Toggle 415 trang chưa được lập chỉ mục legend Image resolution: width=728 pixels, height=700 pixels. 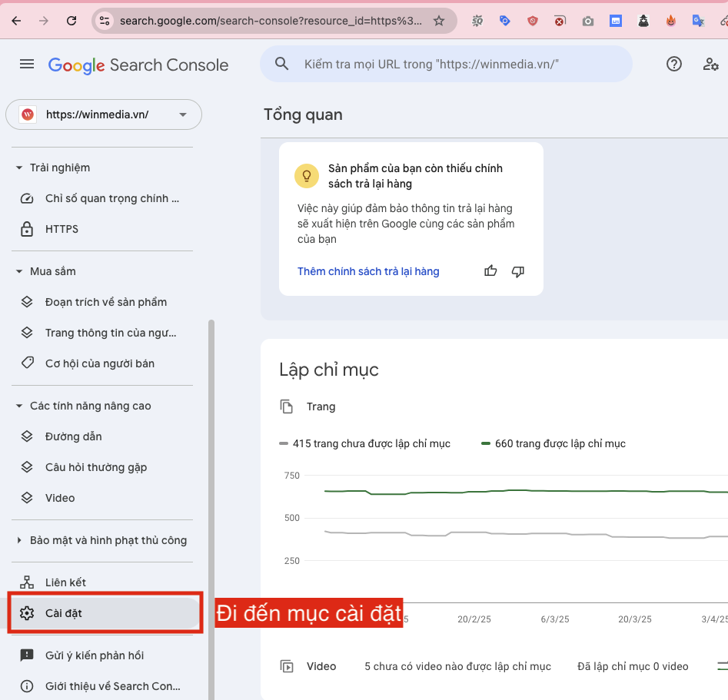(x=365, y=444)
